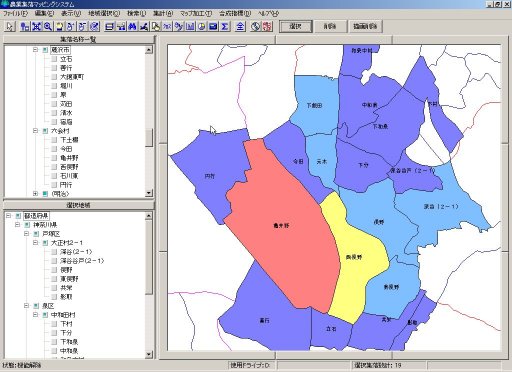Check the 下村 checkbox in lower tree

tap(54, 324)
